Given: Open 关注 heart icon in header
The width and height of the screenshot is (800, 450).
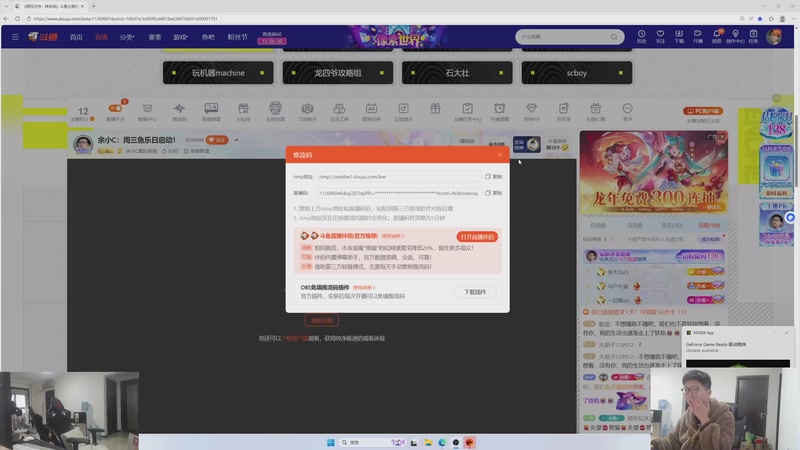Looking at the screenshot, I should 660,36.
